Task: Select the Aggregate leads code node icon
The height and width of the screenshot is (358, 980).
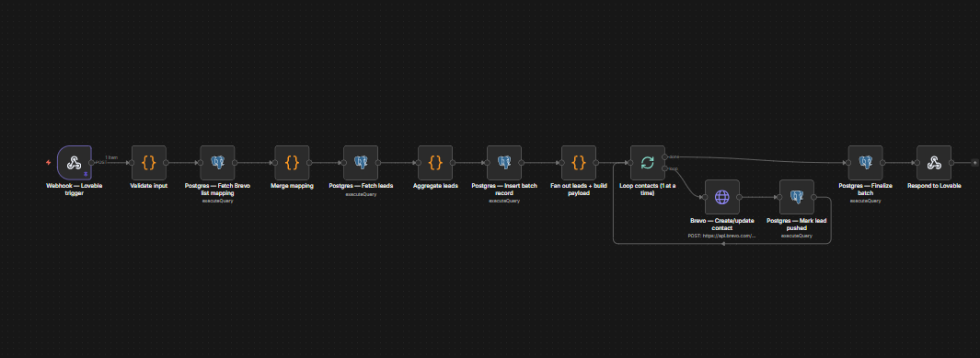Action: tap(435, 163)
